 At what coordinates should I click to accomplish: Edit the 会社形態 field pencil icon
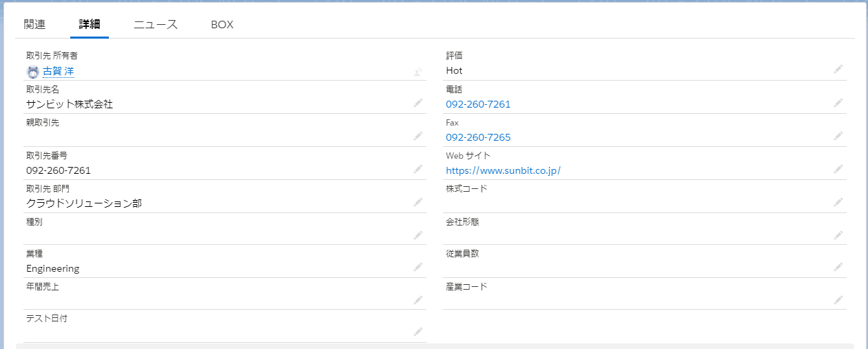pos(838,235)
